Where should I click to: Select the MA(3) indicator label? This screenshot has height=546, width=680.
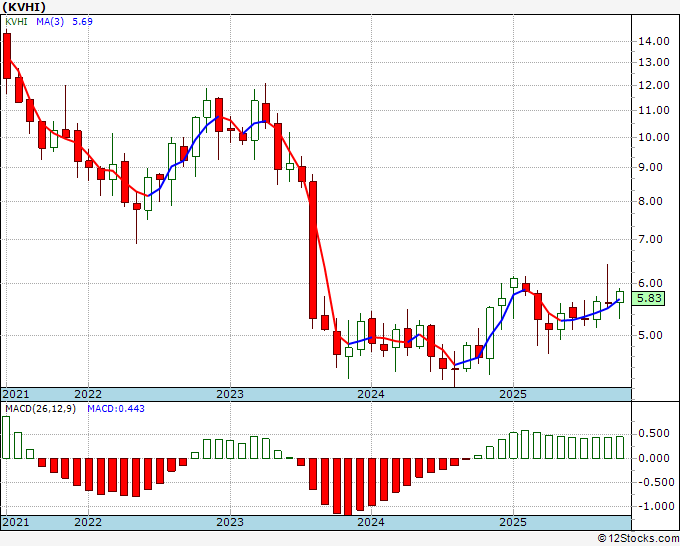[50, 21]
